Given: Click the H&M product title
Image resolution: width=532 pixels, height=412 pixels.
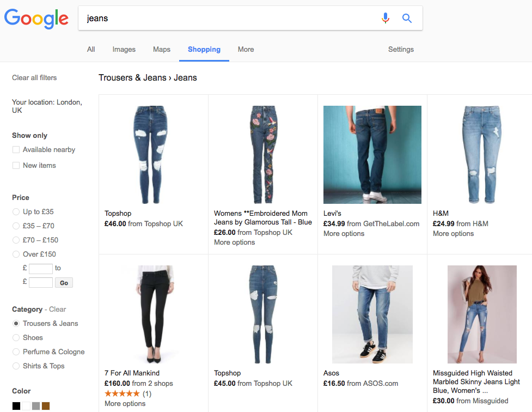Looking at the screenshot, I should [x=441, y=213].
